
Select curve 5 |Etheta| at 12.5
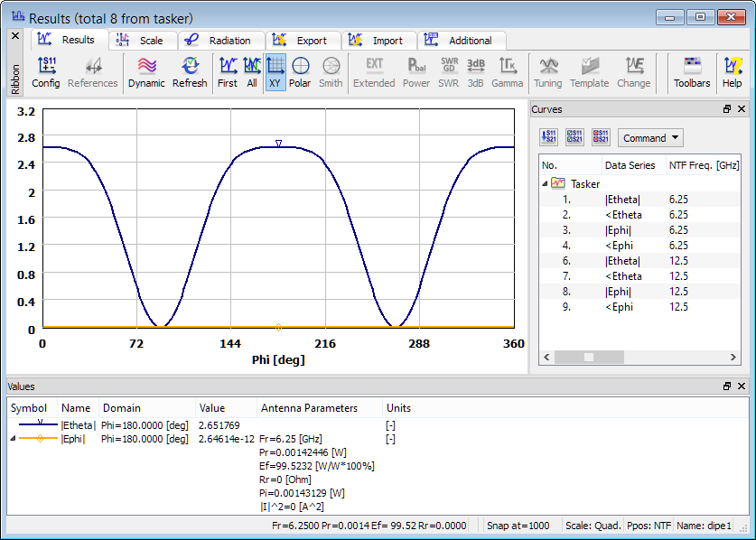pyautogui.click(x=623, y=261)
